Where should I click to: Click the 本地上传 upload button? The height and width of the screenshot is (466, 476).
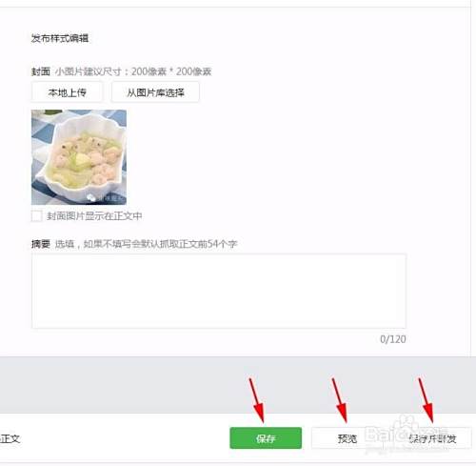[67, 92]
